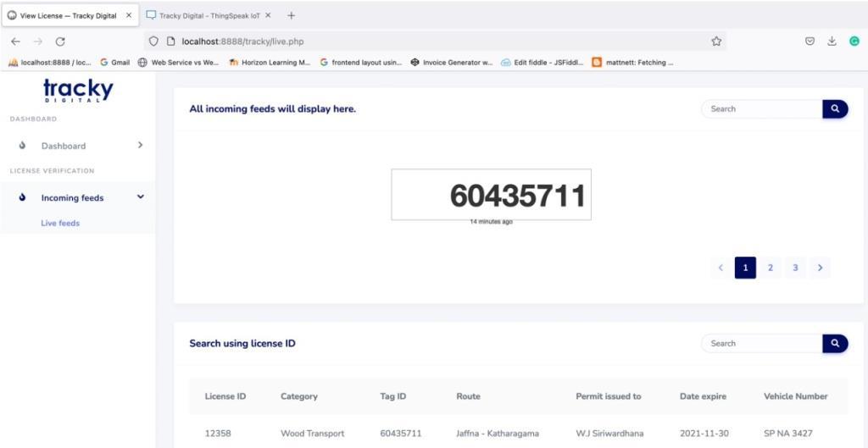Switch to Tracky Digital ThingSpeak IoT tab

[209, 15]
